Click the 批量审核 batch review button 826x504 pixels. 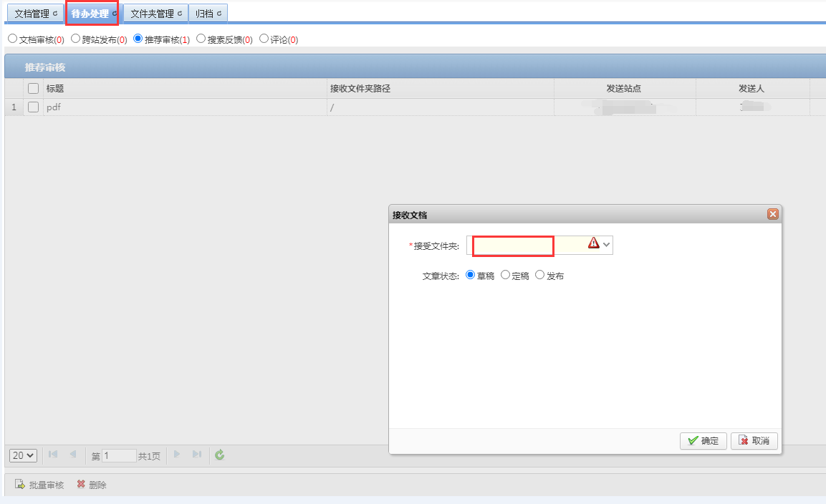point(39,485)
